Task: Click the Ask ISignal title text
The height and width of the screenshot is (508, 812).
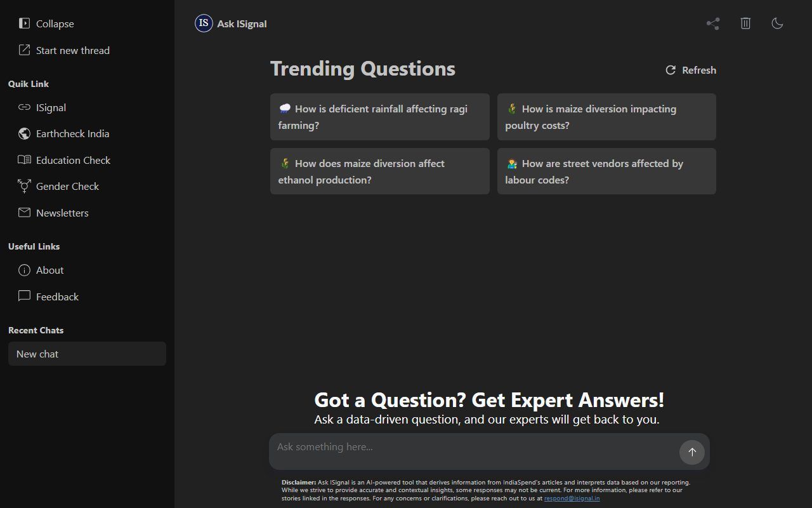Action: coord(242,23)
